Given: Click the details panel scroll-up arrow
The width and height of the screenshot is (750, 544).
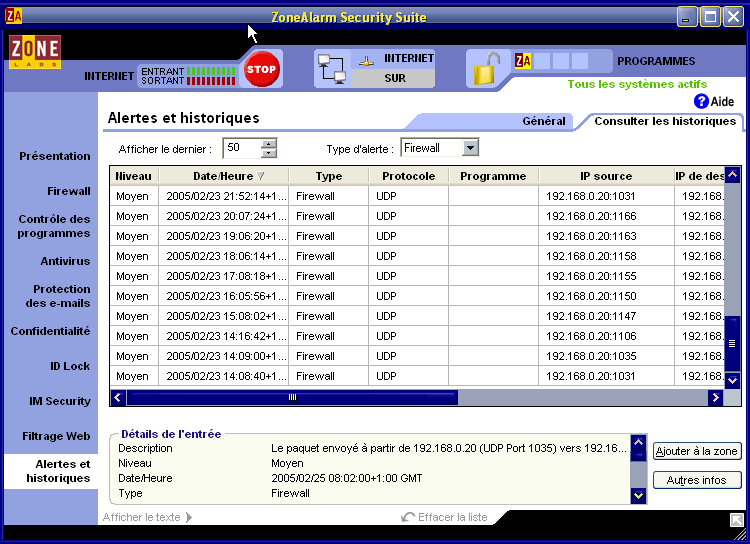Looking at the screenshot, I should click(x=638, y=443).
